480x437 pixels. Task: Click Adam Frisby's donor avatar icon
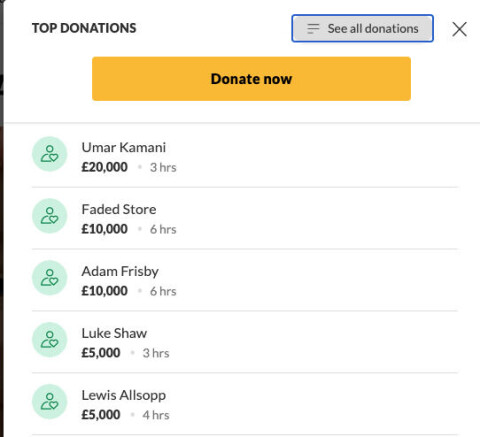50,278
